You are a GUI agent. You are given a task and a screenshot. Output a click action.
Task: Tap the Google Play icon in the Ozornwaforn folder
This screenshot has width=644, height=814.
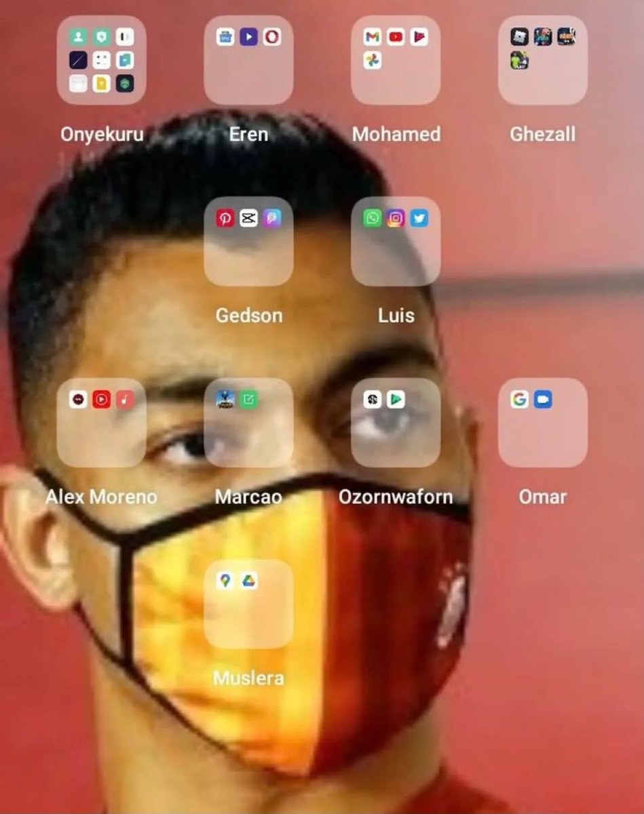(396, 400)
